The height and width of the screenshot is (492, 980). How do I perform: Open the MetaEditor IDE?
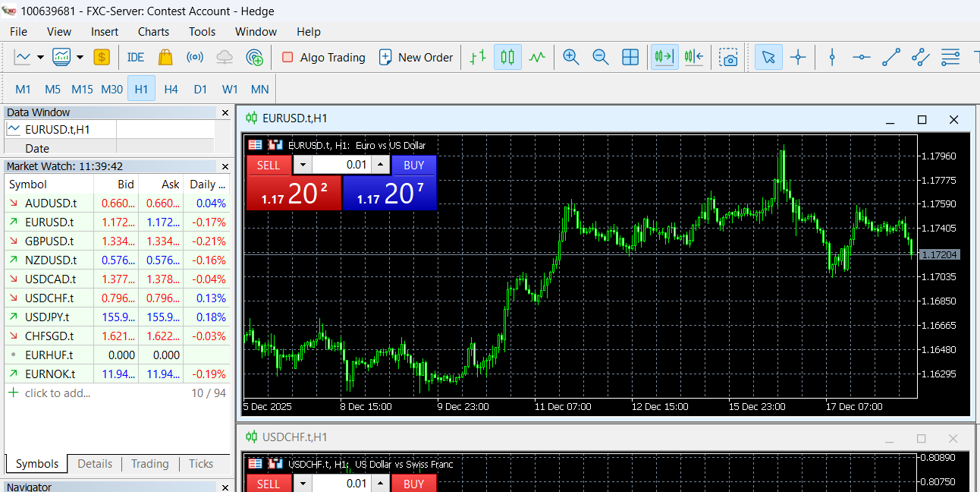[x=136, y=57]
